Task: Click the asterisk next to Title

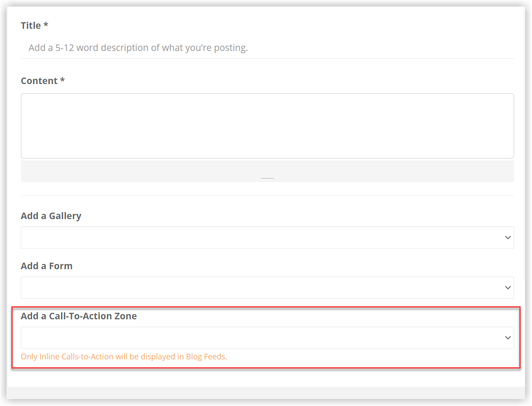Action: tap(46, 25)
